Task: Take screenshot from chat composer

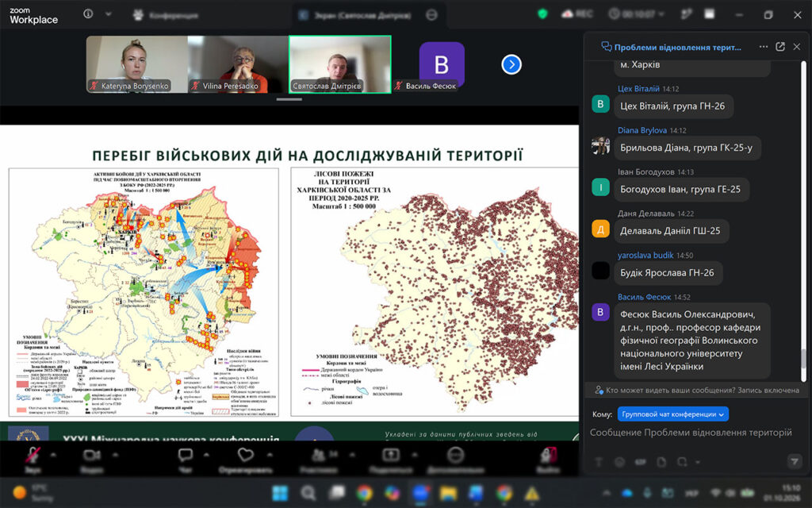Action: [x=682, y=461]
